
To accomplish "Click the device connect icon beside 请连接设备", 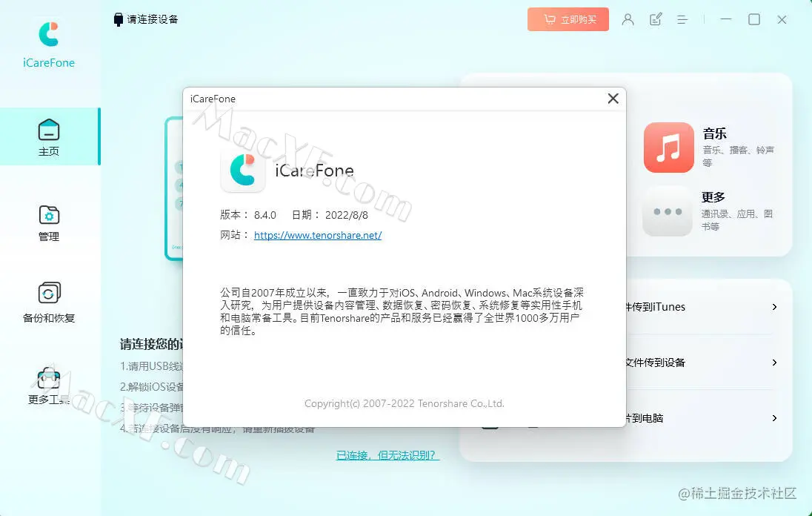I will [118, 20].
